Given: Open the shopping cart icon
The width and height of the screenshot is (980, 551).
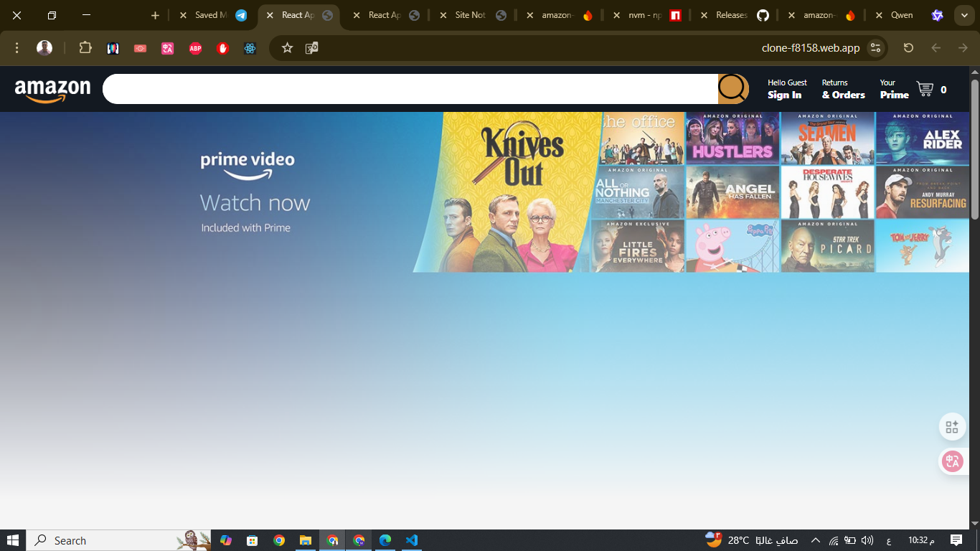Looking at the screenshot, I should (925, 89).
